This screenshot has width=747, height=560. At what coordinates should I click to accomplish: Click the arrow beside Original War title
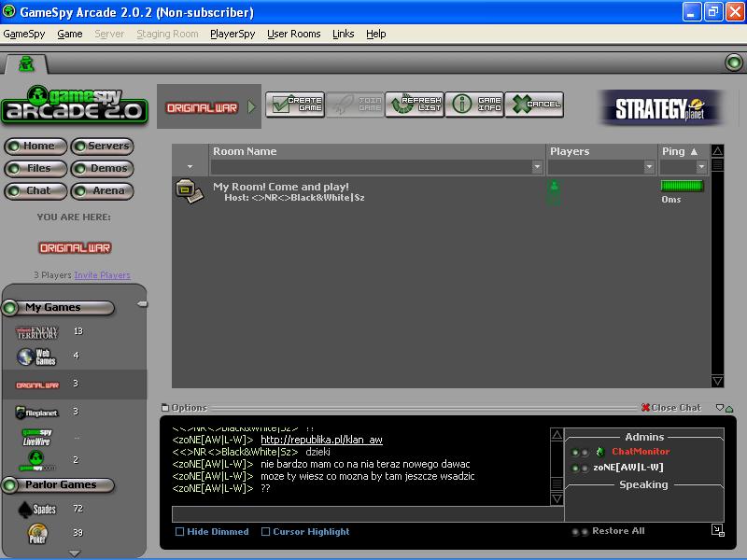(x=251, y=107)
